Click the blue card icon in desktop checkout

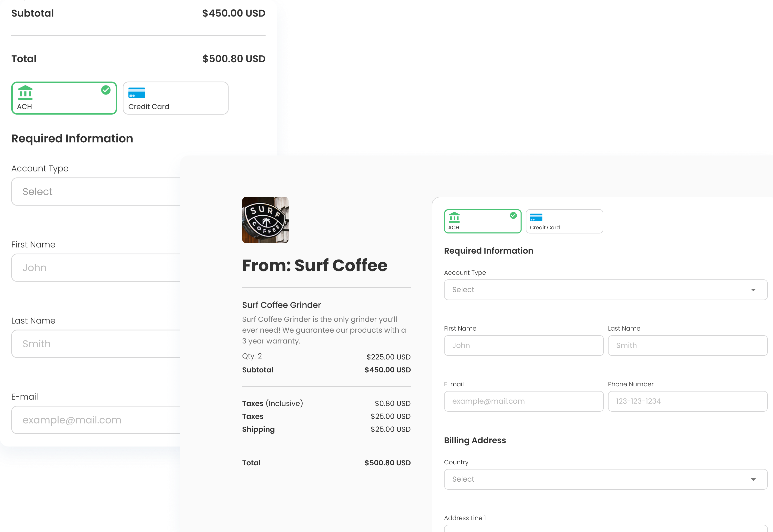(536, 217)
